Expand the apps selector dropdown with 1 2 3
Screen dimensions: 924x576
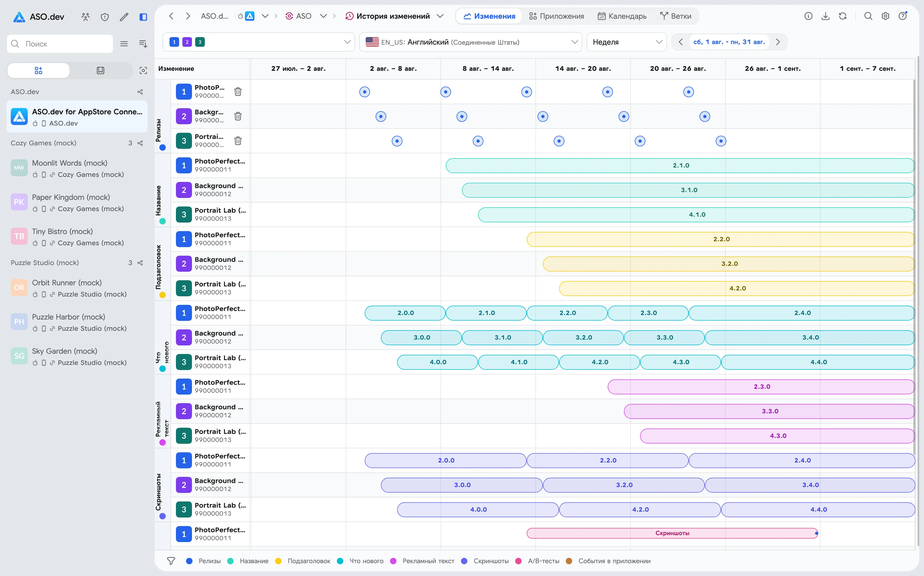[x=259, y=42]
